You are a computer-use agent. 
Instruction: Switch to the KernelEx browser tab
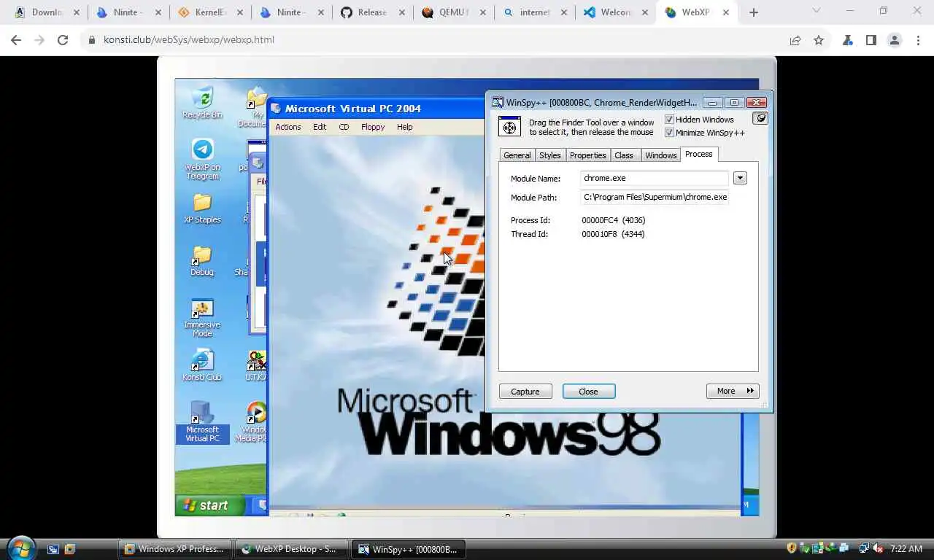pyautogui.click(x=209, y=12)
